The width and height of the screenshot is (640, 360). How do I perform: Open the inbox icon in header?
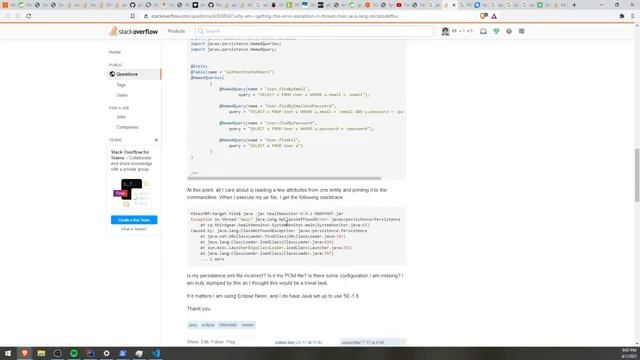(x=483, y=31)
